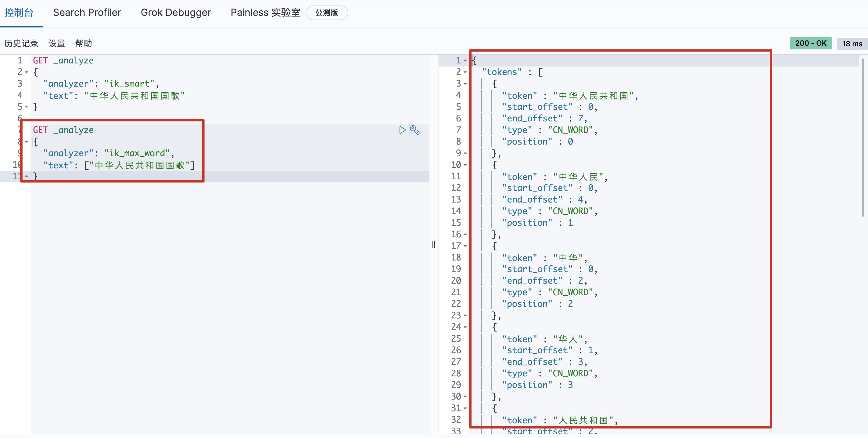The image size is (868, 438).
Task: Click "position" : 2 in output
Action: click(537, 304)
